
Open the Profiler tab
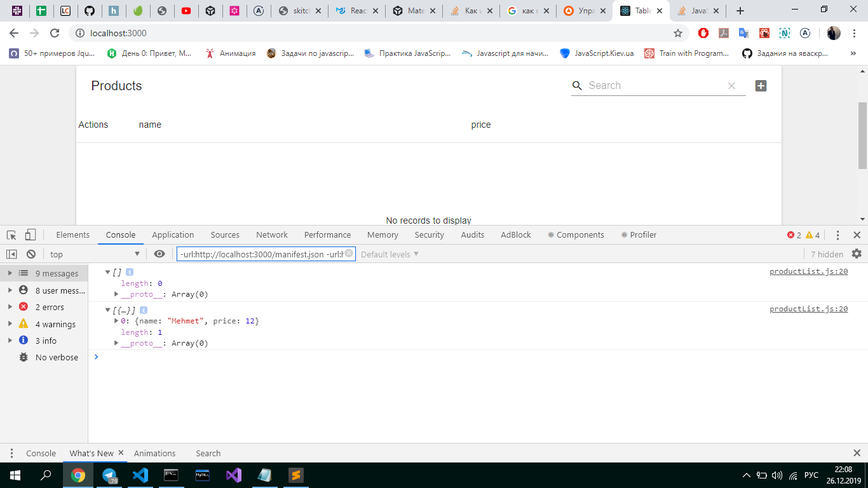click(639, 235)
